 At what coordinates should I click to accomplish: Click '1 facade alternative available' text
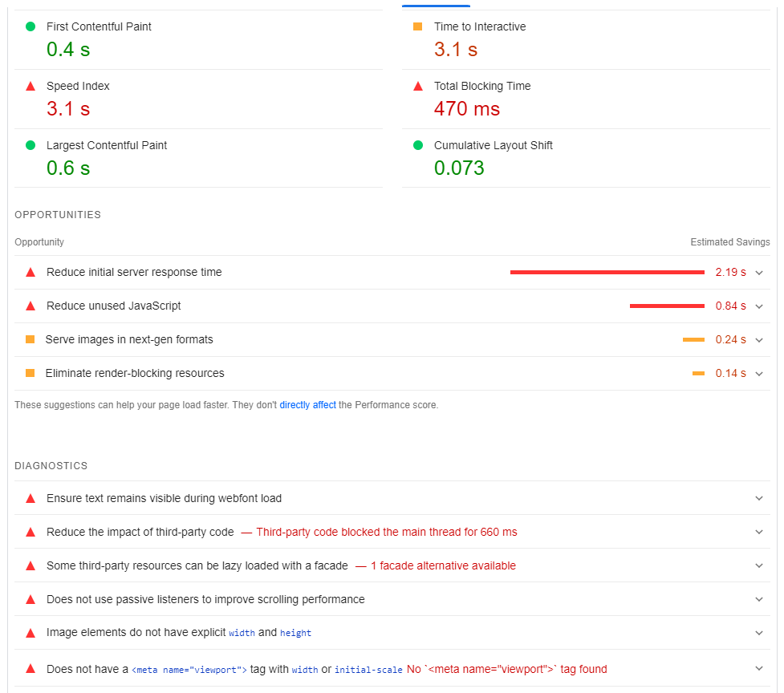[x=443, y=565]
